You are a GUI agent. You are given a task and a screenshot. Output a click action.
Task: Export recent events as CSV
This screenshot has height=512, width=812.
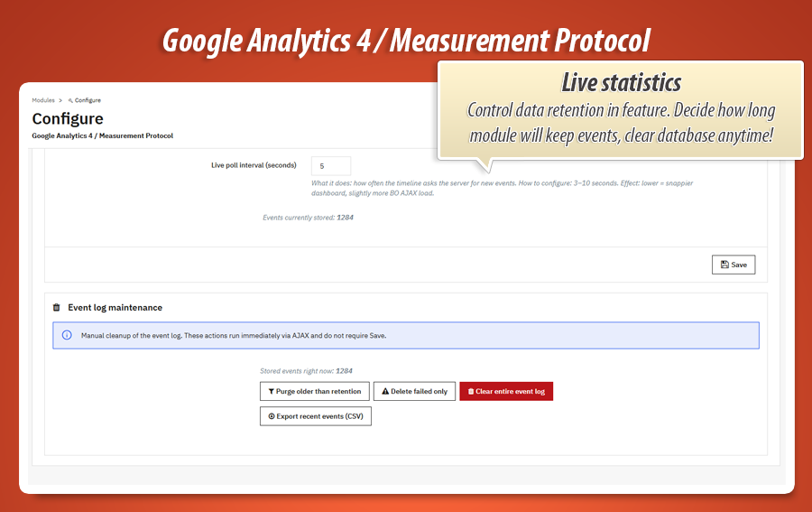pos(316,416)
